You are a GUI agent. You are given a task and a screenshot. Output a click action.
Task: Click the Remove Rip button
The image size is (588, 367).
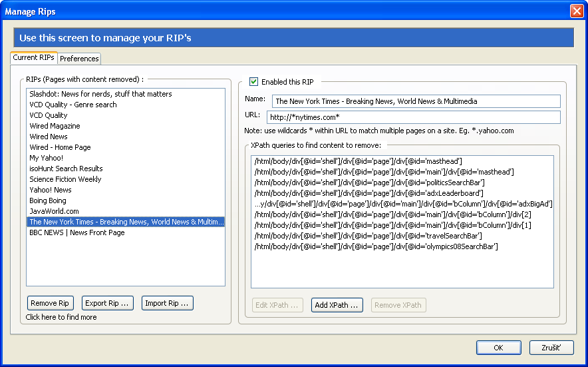pos(51,303)
